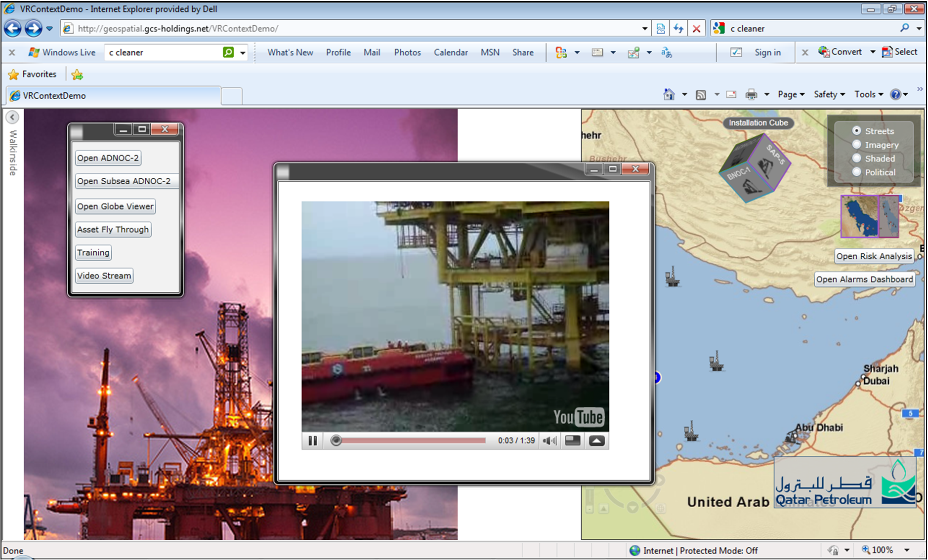The width and height of the screenshot is (928, 560).
Task: Click the Installation Cube 3D icon
Action: click(x=754, y=168)
